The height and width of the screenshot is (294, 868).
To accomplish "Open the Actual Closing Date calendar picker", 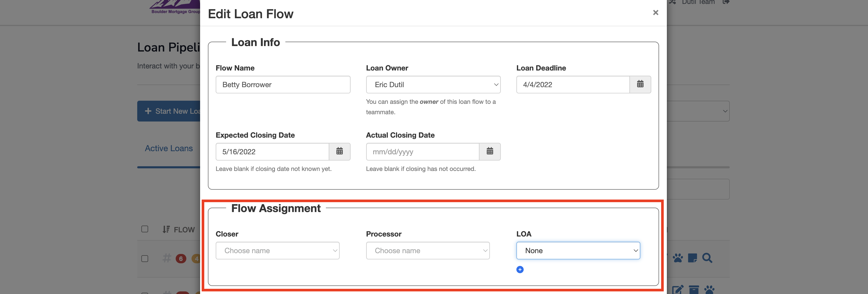I will tap(490, 151).
